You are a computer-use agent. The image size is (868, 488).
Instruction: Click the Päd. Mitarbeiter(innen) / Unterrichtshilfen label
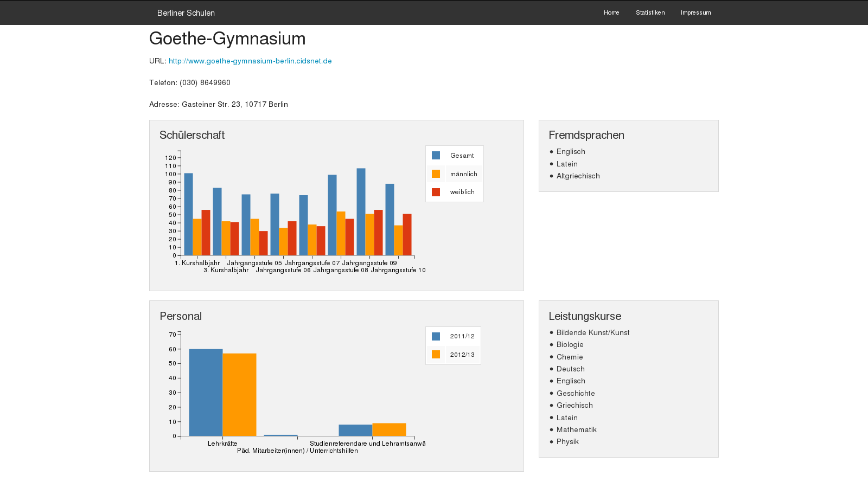pyautogui.click(x=297, y=451)
